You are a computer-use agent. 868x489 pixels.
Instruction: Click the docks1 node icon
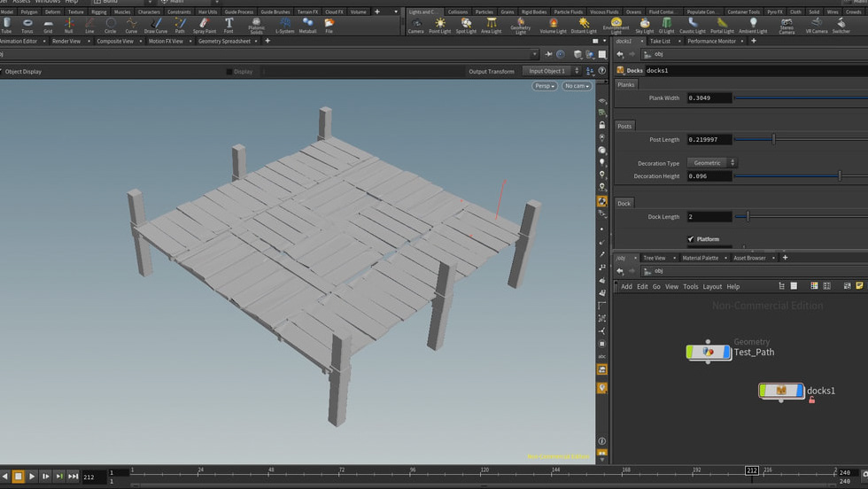pyautogui.click(x=781, y=391)
